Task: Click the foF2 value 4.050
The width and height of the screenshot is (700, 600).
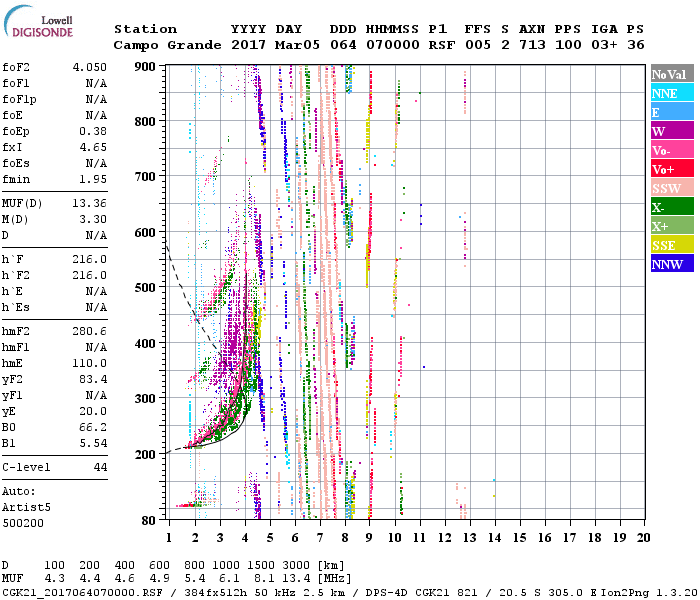Action: (90, 67)
